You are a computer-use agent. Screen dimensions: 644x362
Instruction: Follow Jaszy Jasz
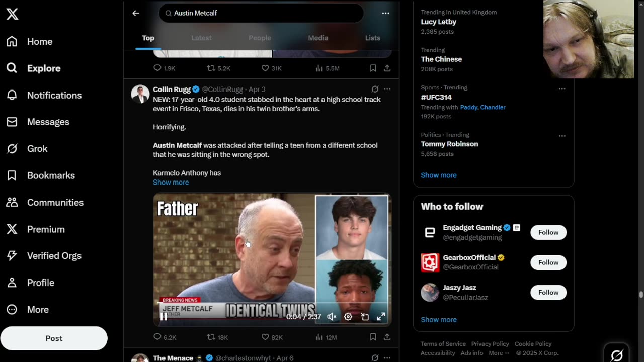[548, 292]
